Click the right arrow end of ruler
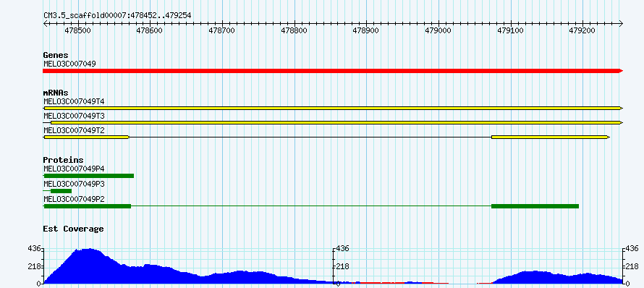The image size is (644, 288). tap(621, 23)
